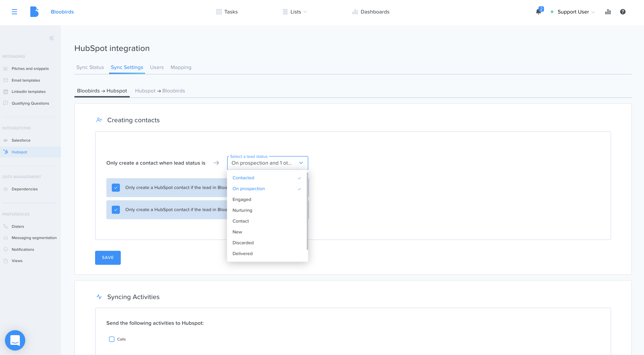Switch to the Mapping tab
Screen dimensions: 644x355
[x=181, y=67]
